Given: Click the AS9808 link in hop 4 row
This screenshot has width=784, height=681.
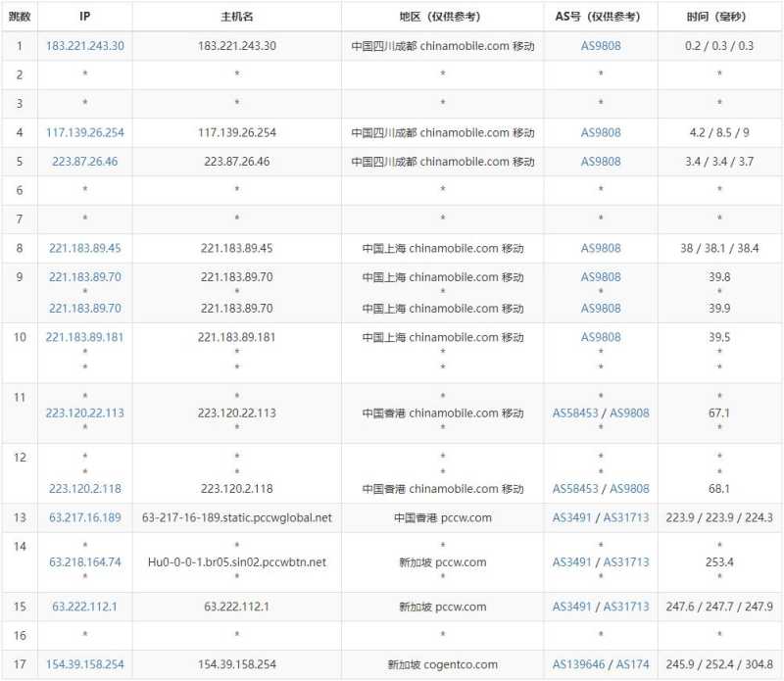Looking at the screenshot, I should point(601,132).
